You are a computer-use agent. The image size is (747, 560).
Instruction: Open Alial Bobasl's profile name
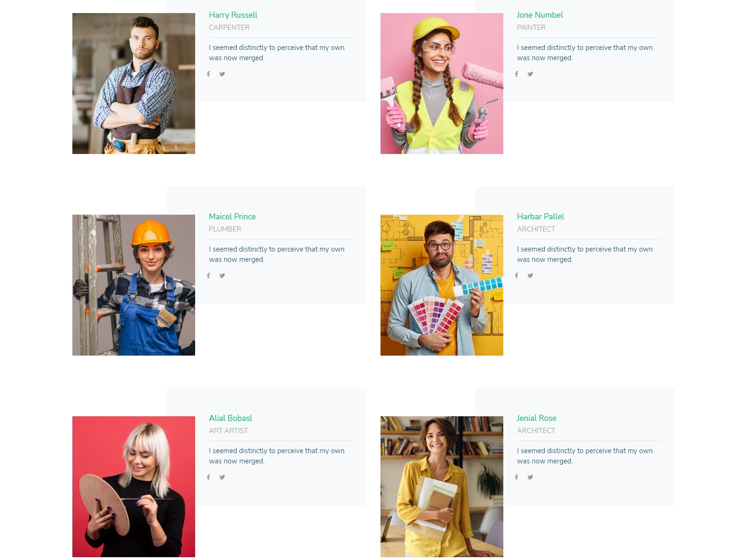231,418
